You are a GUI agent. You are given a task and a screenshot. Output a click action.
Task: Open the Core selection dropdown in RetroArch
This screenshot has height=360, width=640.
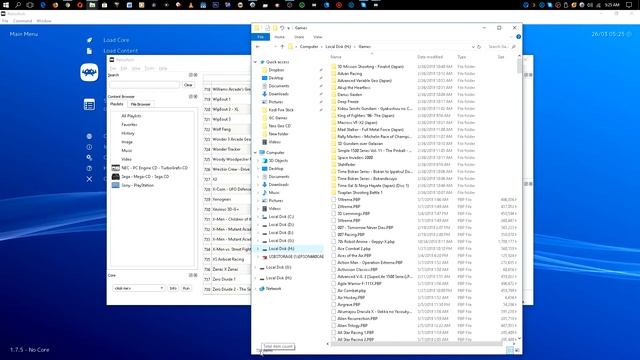139,288
